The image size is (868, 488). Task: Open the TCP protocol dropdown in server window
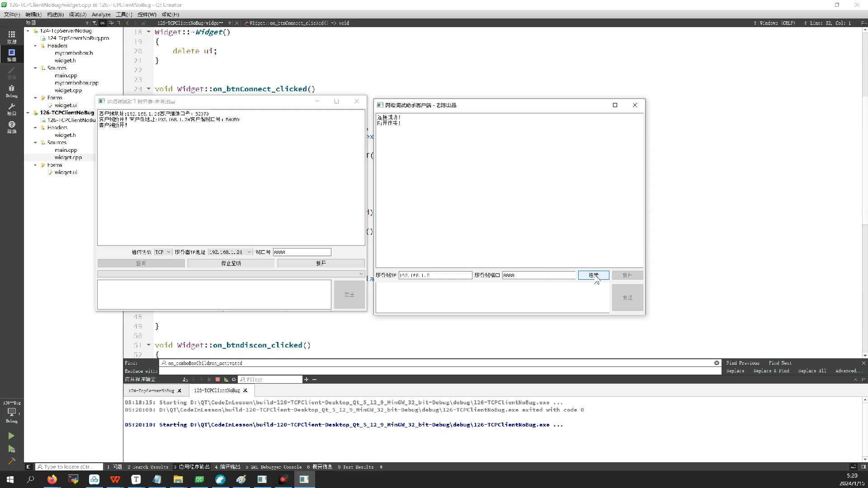[163, 252]
